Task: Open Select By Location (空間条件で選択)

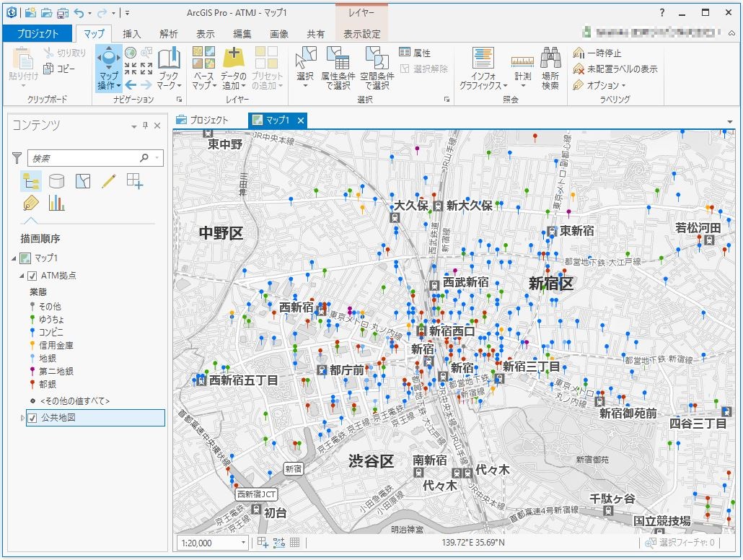Action: (x=377, y=68)
